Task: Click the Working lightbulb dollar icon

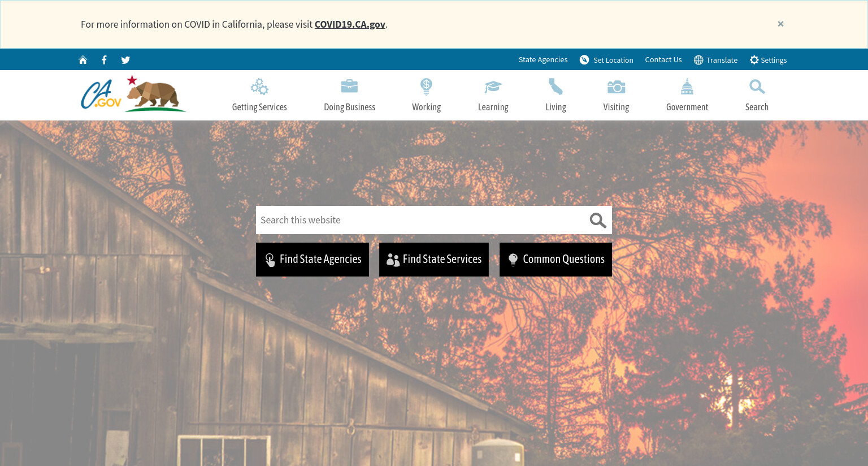Action: point(426,87)
